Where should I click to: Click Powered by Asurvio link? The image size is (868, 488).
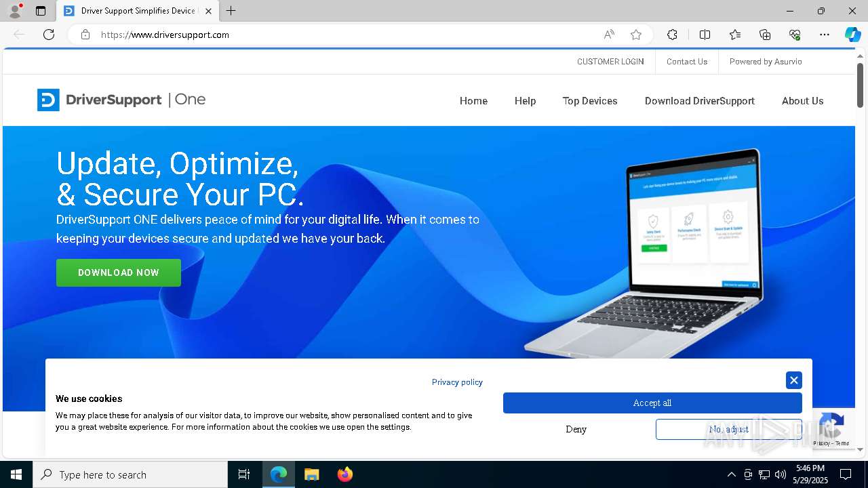tap(766, 62)
